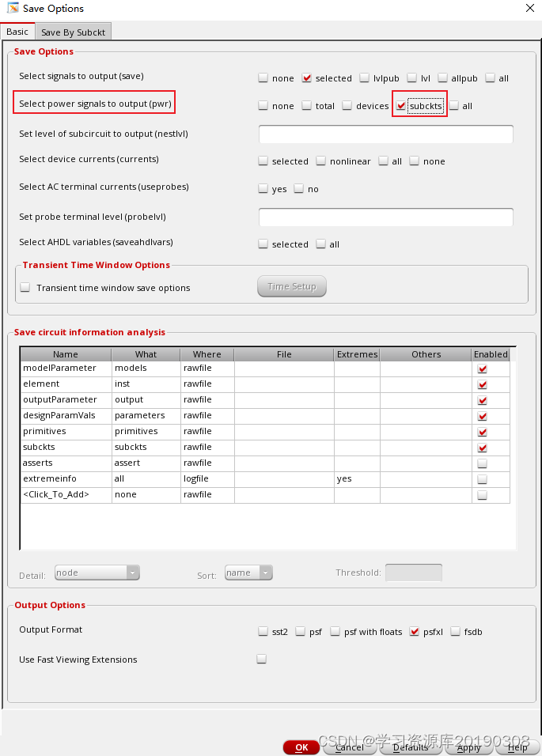This screenshot has height=756, width=542.
Task: Click the nestlvl subcircuit level input field
Action: pos(385,134)
